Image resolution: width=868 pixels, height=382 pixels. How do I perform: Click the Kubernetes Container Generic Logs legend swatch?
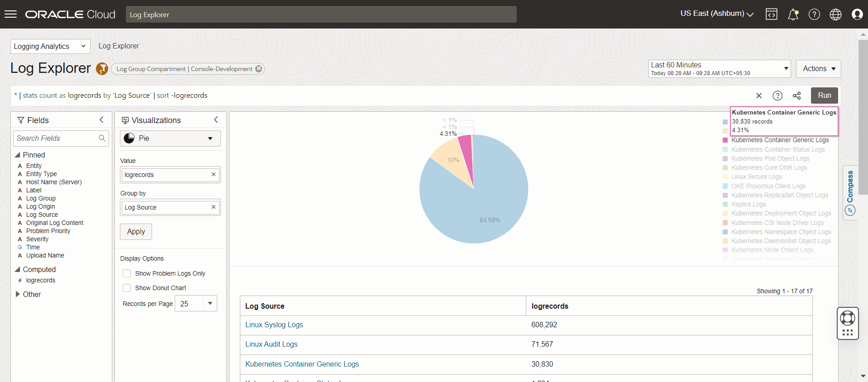[x=725, y=140]
